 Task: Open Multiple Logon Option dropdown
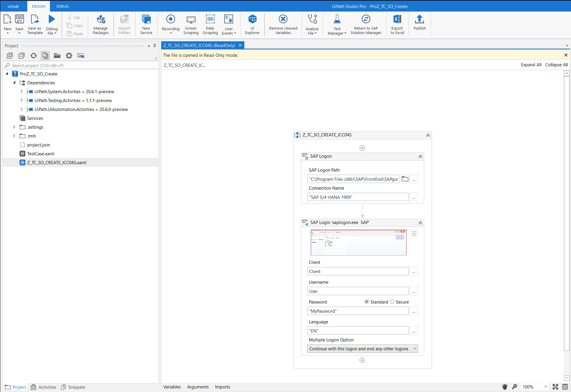pos(414,349)
